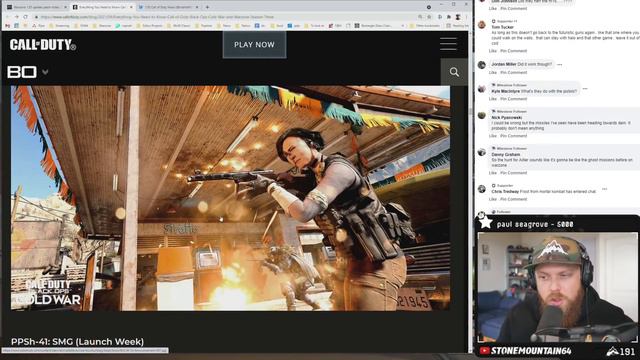Open the hamburger menu on the Call of Duty site

(x=448, y=44)
